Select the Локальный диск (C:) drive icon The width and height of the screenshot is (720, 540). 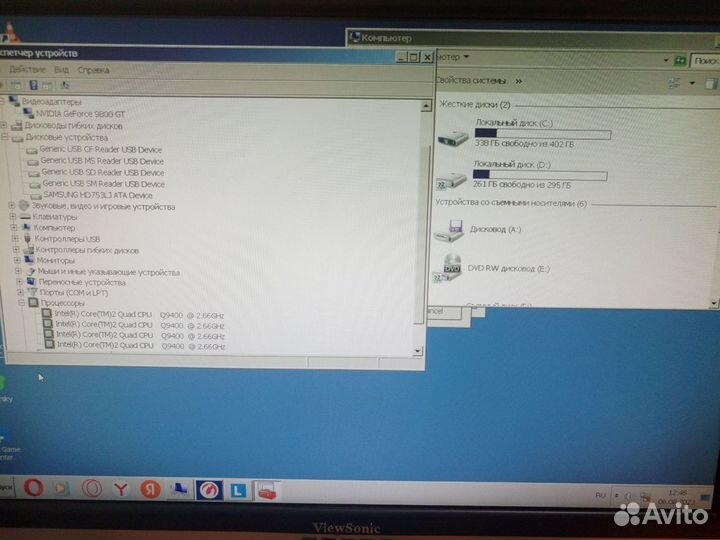453,136
